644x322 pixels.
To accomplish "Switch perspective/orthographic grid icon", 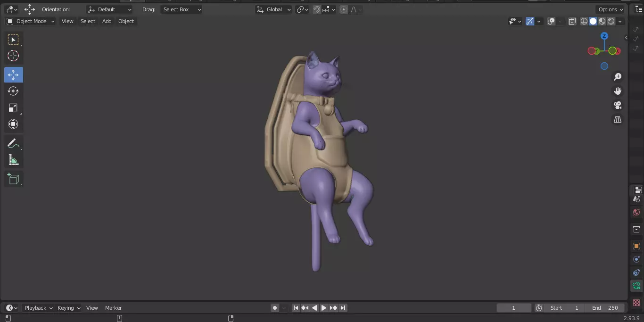I will click(x=618, y=120).
